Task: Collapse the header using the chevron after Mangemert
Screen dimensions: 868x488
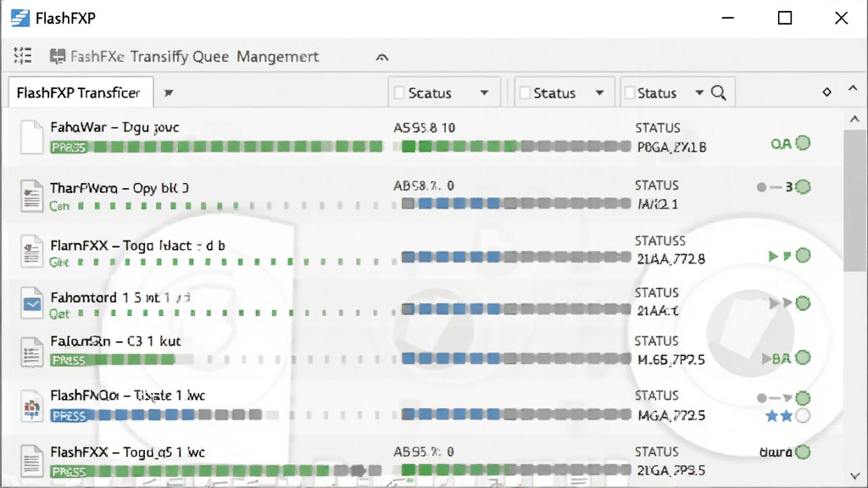Action: pyautogui.click(x=382, y=57)
